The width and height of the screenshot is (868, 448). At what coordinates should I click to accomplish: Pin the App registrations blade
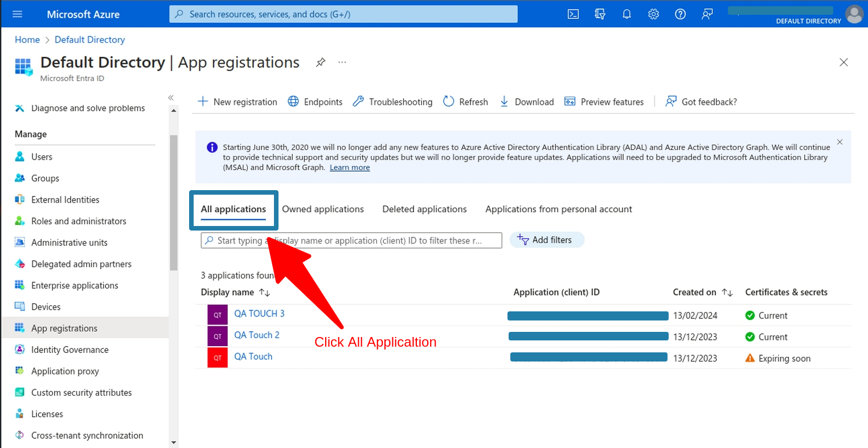[321, 62]
